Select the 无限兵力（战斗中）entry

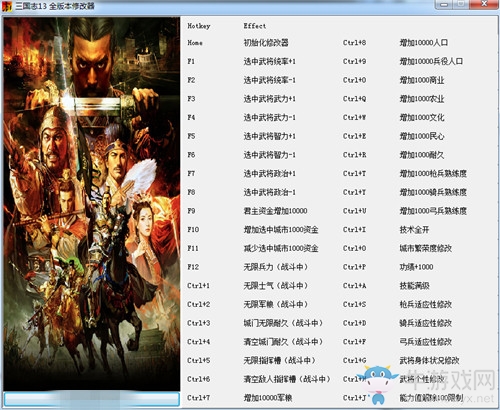click(276, 267)
